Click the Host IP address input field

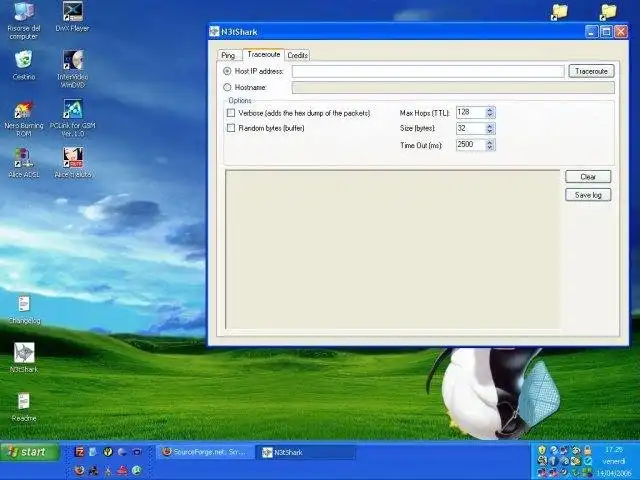pos(428,71)
